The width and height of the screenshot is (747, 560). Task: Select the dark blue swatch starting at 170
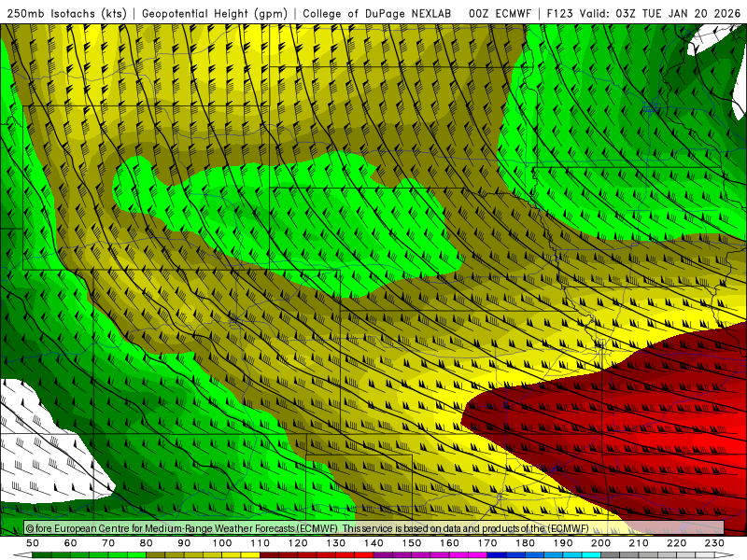click(x=497, y=555)
